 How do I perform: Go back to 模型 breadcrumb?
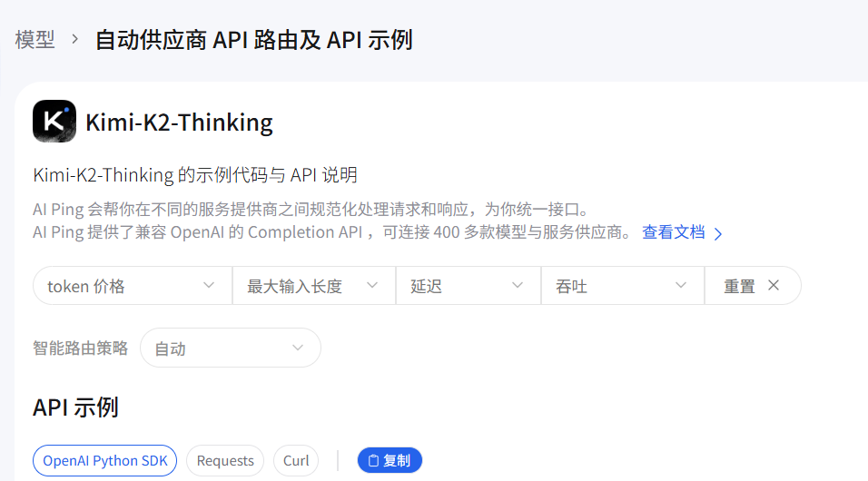pos(35,40)
